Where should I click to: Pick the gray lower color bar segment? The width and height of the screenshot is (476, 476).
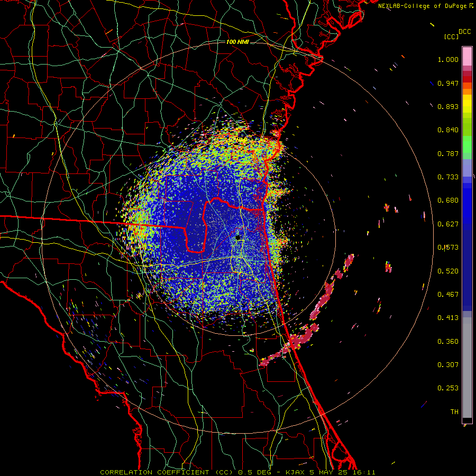tap(467, 368)
